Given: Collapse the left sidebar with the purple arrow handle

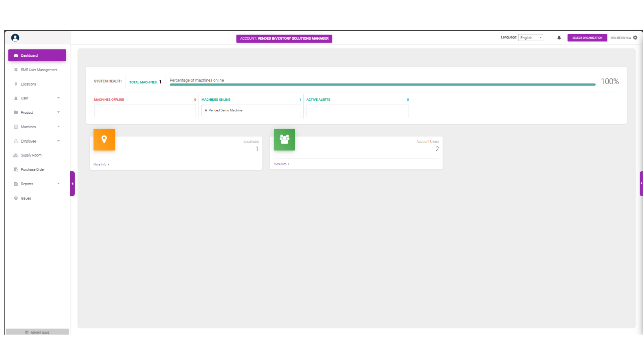Looking at the screenshot, I should 72,184.
